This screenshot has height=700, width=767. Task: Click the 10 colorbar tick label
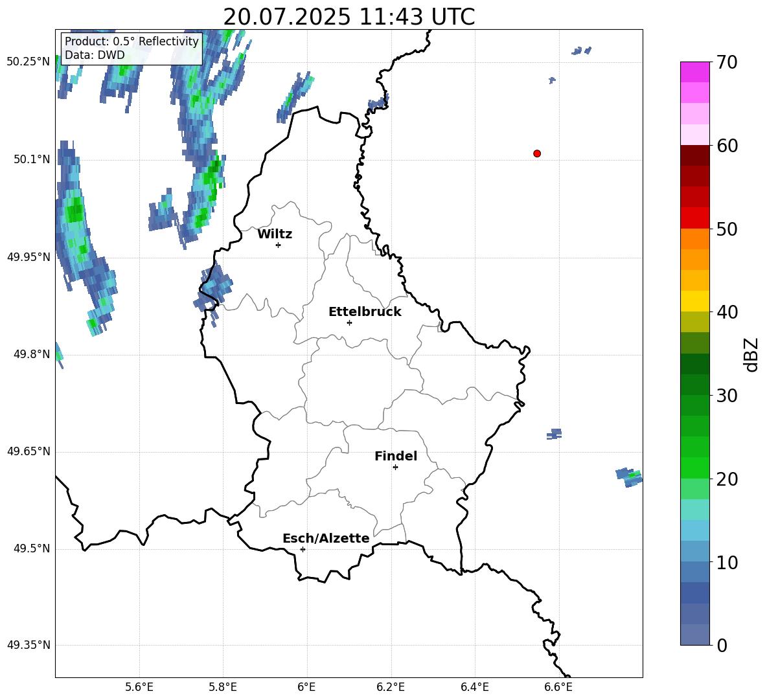click(x=727, y=563)
